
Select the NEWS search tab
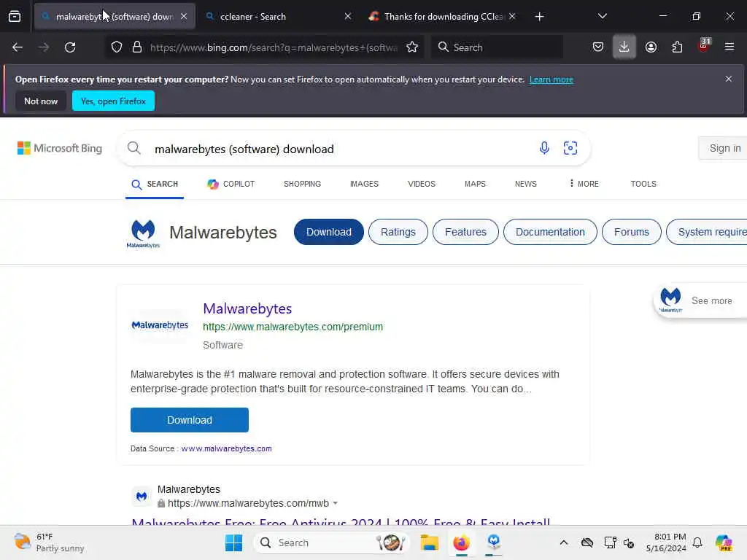525,184
